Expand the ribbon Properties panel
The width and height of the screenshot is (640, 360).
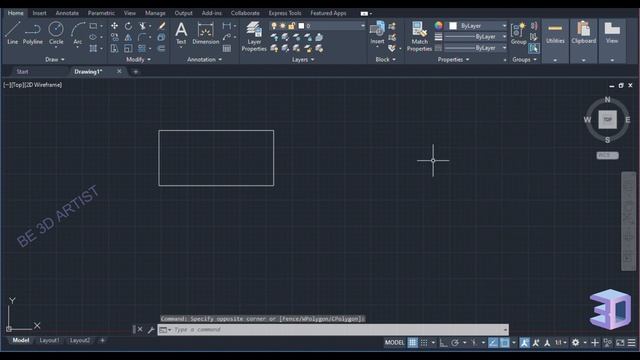(453, 60)
